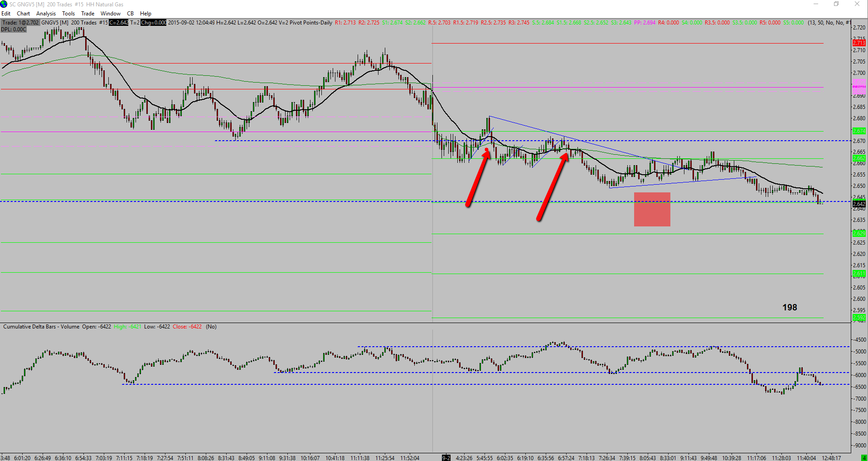Click the -5000 delta scale label

click(x=860, y=352)
